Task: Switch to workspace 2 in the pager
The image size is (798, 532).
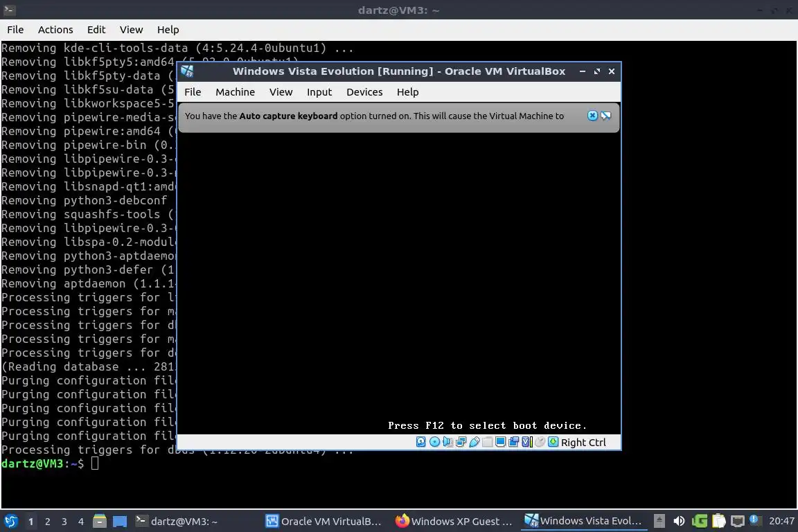Action: (x=47, y=522)
